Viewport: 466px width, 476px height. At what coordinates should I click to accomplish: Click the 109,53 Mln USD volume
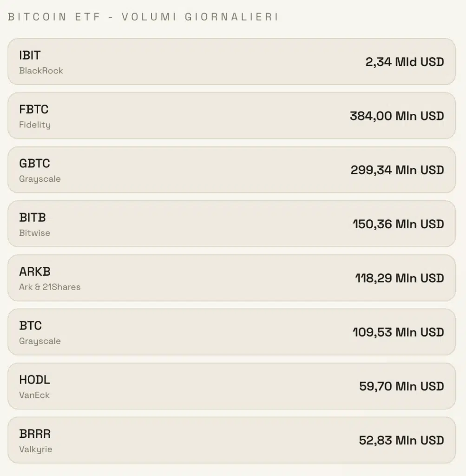click(x=398, y=332)
